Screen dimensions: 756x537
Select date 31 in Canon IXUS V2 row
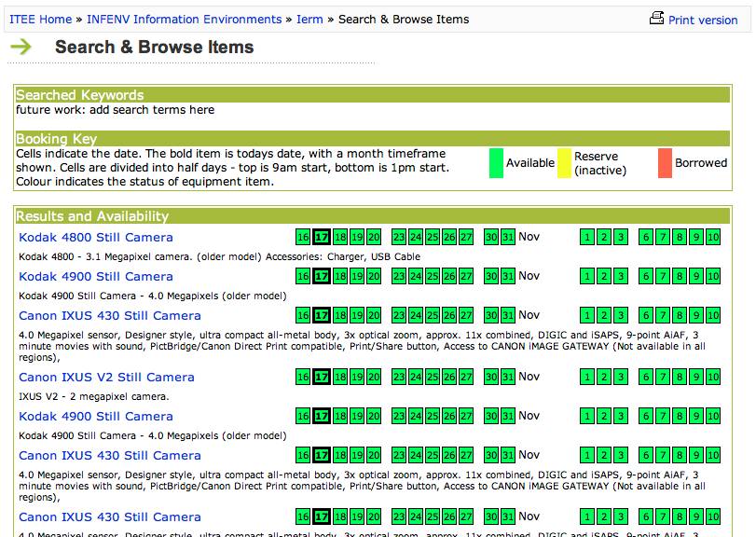[508, 377]
